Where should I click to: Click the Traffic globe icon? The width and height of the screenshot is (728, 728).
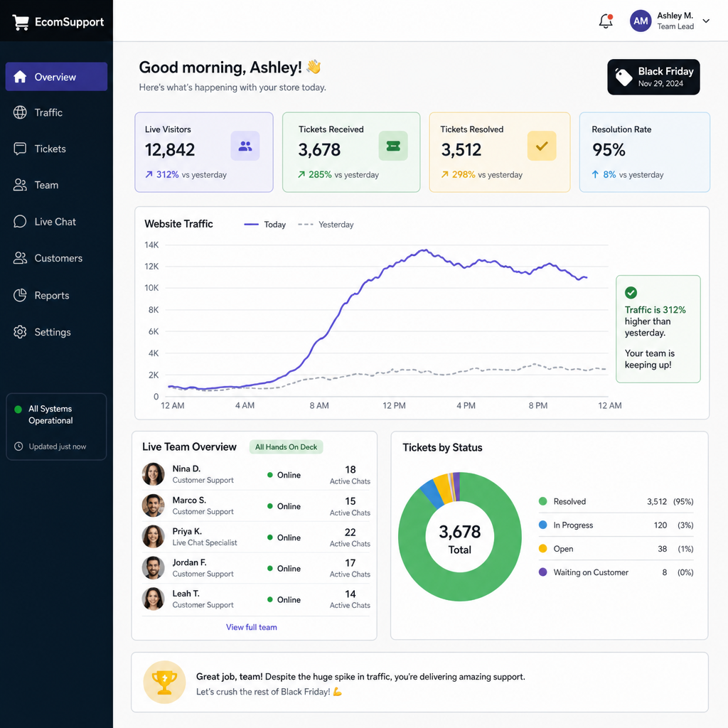(x=20, y=112)
